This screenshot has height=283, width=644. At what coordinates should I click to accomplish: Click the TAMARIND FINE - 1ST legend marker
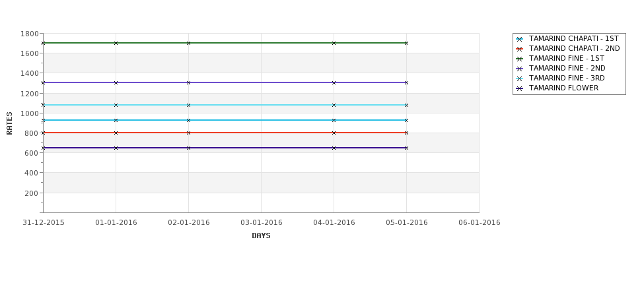(x=520, y=59)
